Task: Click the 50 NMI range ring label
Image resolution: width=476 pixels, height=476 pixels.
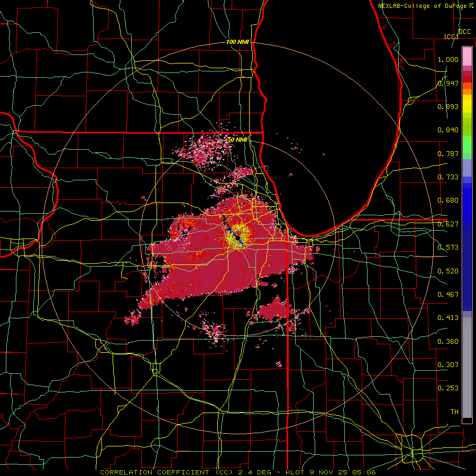Action: [237, 140]
